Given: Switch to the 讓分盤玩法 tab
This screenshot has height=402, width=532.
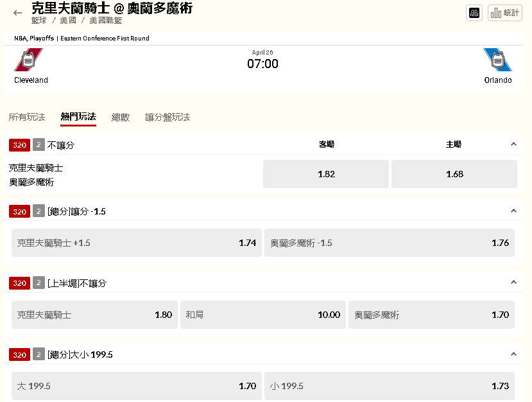Looking at the screenshot, I should (167, 117).
